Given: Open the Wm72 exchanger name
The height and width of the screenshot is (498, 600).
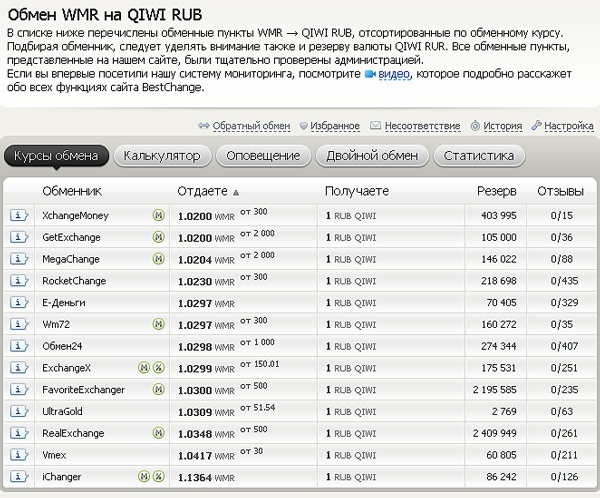Looking at the screenshot, I should [56, 325].
